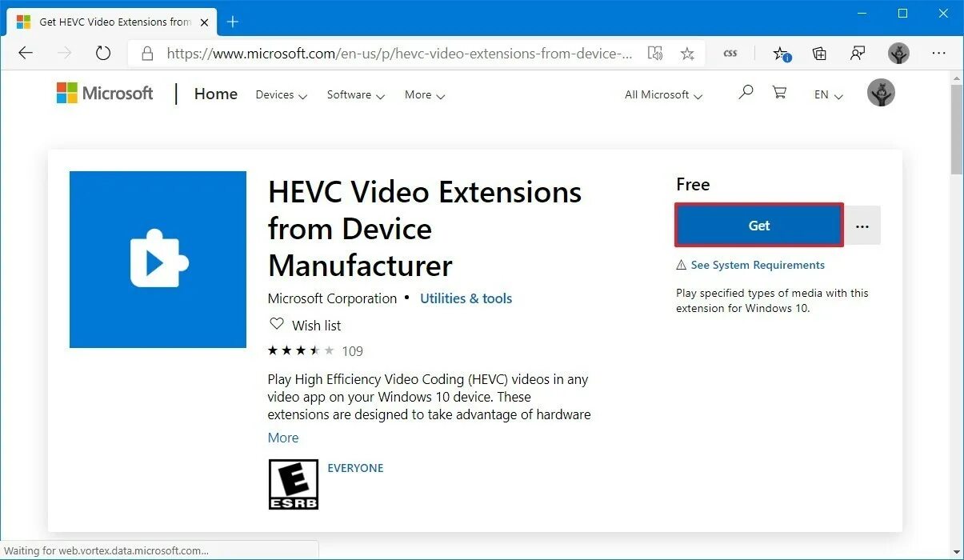Screen dimensions: 964x560
Task: Minimize the browser window
Action: [x=862, y=13]
